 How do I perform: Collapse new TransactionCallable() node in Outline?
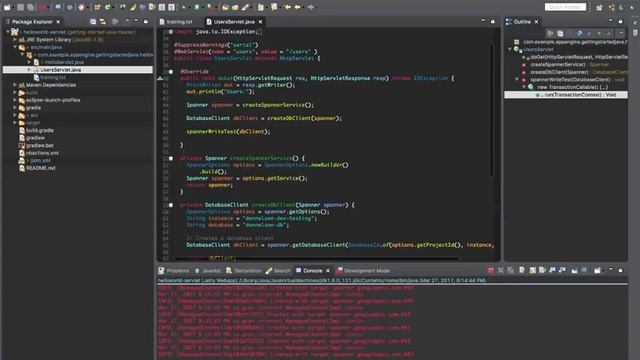point(524,87)
